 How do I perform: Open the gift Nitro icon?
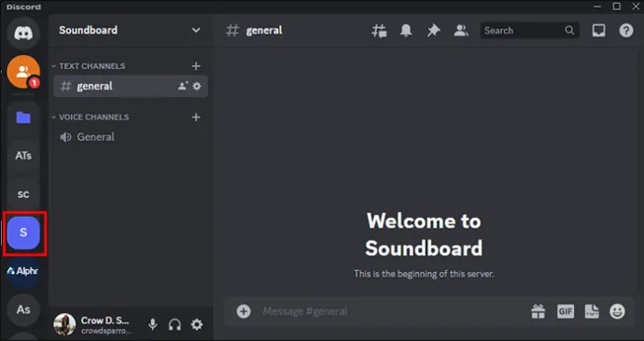[x=538, y=311]
